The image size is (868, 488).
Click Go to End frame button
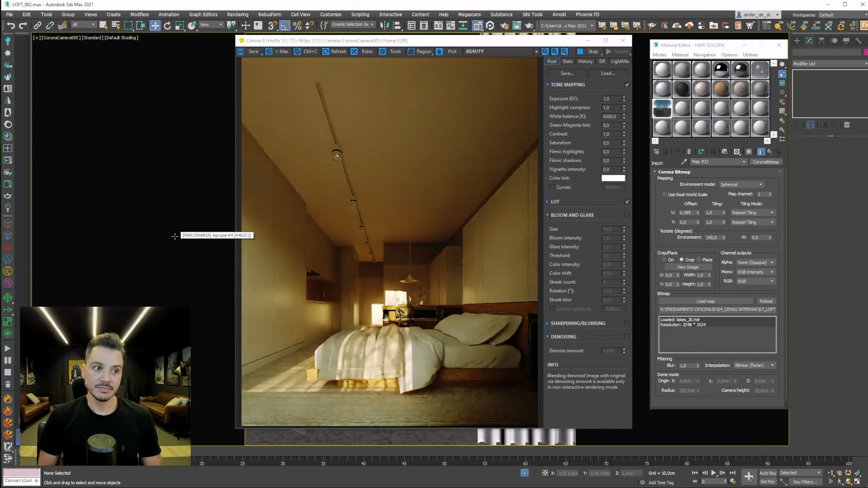click(732, 473)
